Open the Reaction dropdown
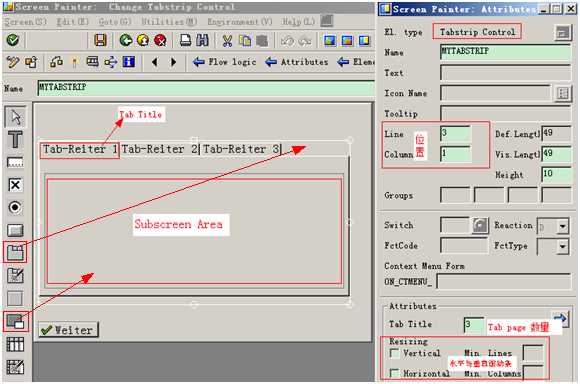 [563, 226]
